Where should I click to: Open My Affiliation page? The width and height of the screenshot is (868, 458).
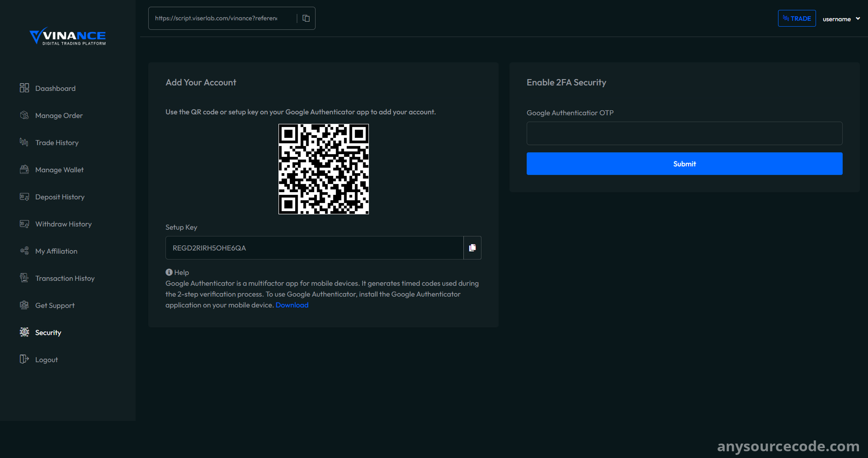56,251
